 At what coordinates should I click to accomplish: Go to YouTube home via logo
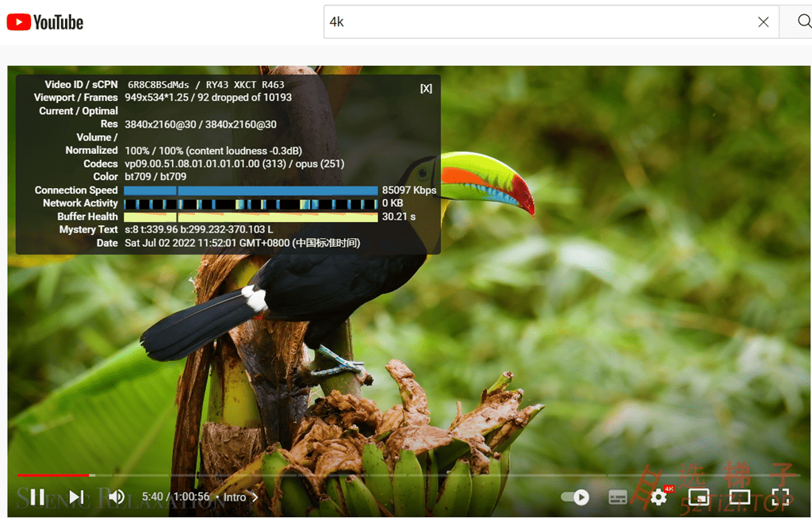coord(45,22)
